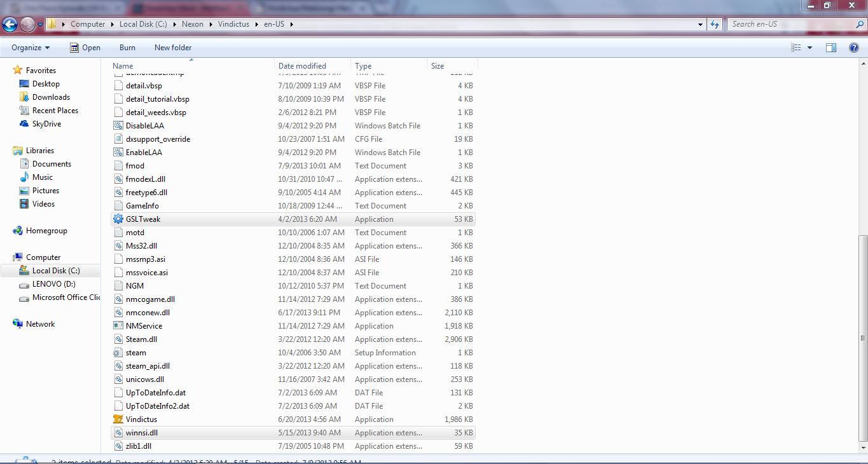Select Local Disk (C:) in navigation pane
This screenshot has width=868, height=464.
(x=56, y=271)
